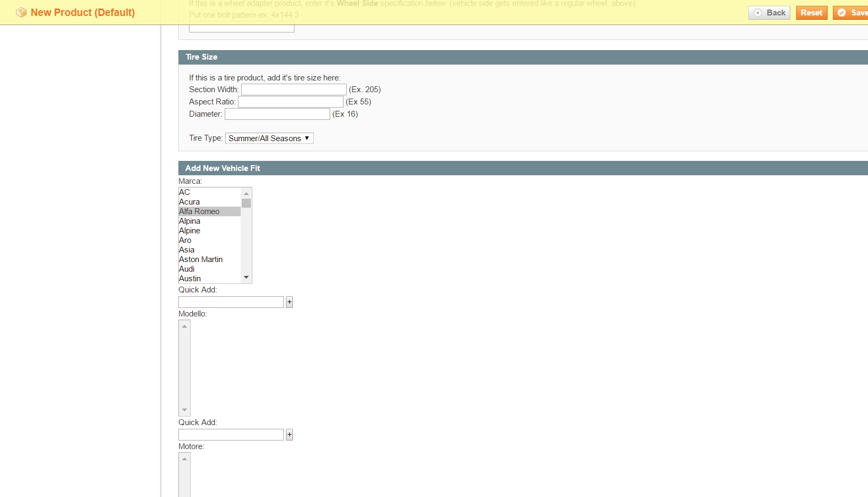Click the plus icon next to Marca Quick Add
This screenshot has width=868, height=497.
click(x=289, y=302)
